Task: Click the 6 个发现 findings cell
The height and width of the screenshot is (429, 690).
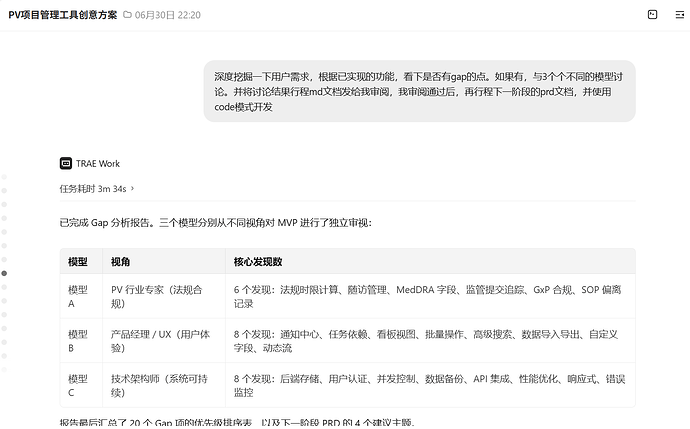Action: (x=430, y=296)
